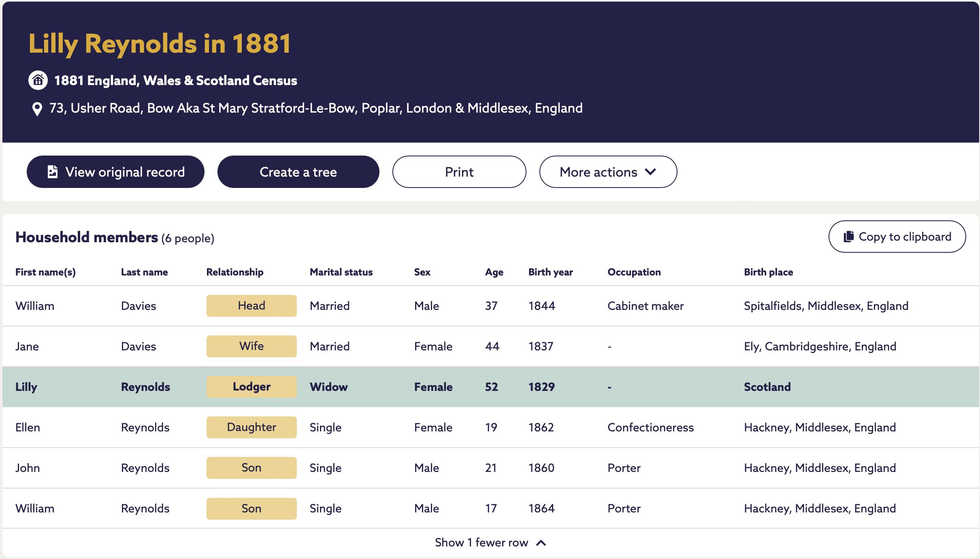Screen dimensions: 980x559
Task: Click the Create a tree button
Action: pos(298,172)
